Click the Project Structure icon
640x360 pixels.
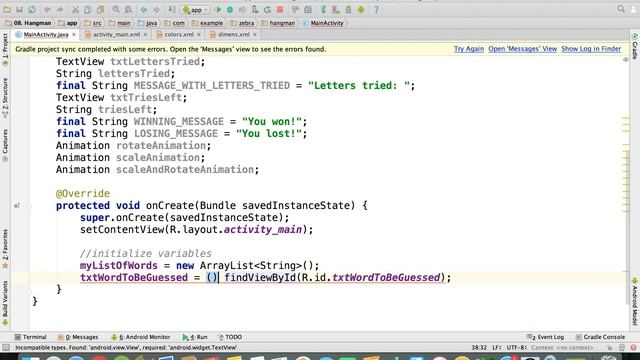tap(308, 9)
